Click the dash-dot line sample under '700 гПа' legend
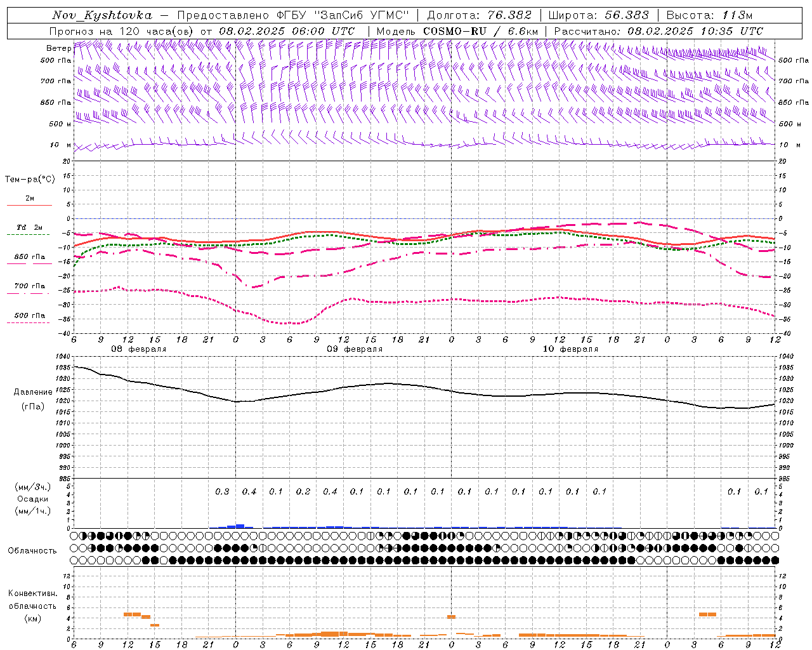Image resolution: width=812 pixels, height=650 pixels. (x=29, y=293)
